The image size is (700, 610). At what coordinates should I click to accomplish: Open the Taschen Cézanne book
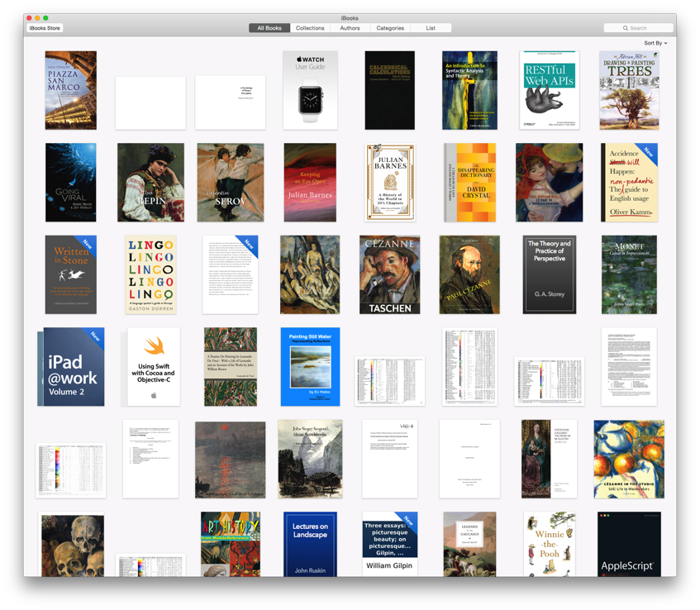[389, 273]
